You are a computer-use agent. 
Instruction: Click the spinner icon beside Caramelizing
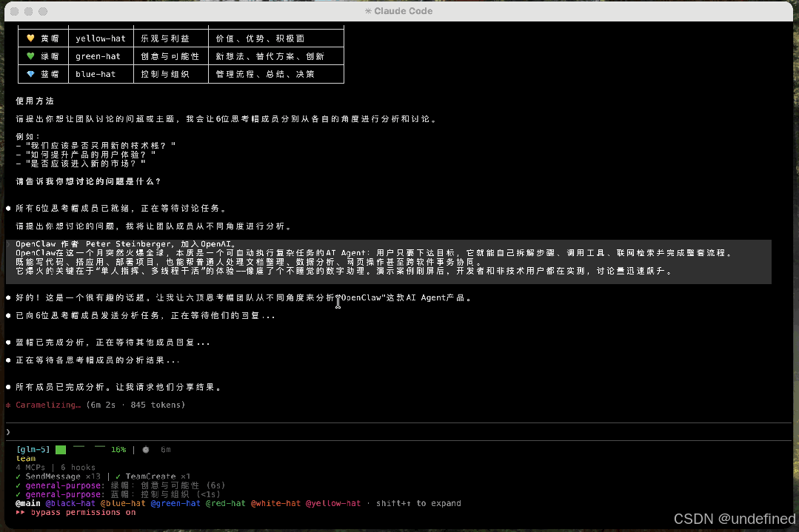pos(8,405)
